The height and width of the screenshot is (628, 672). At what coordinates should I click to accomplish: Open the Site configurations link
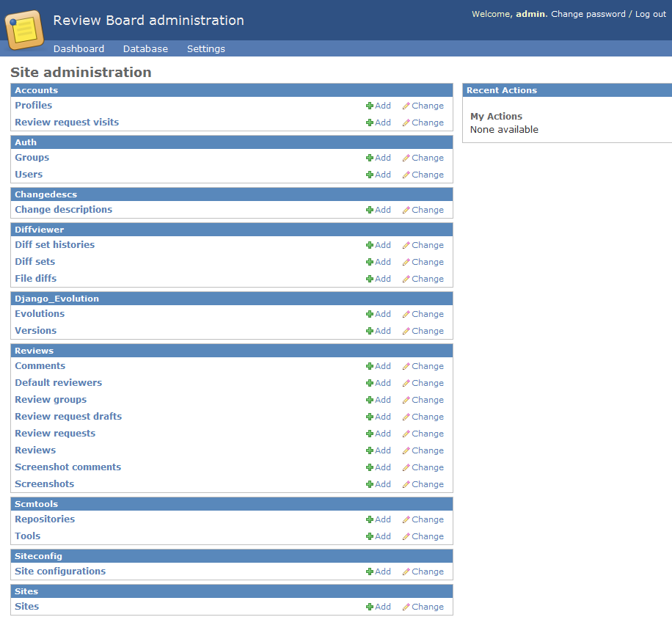60,571
